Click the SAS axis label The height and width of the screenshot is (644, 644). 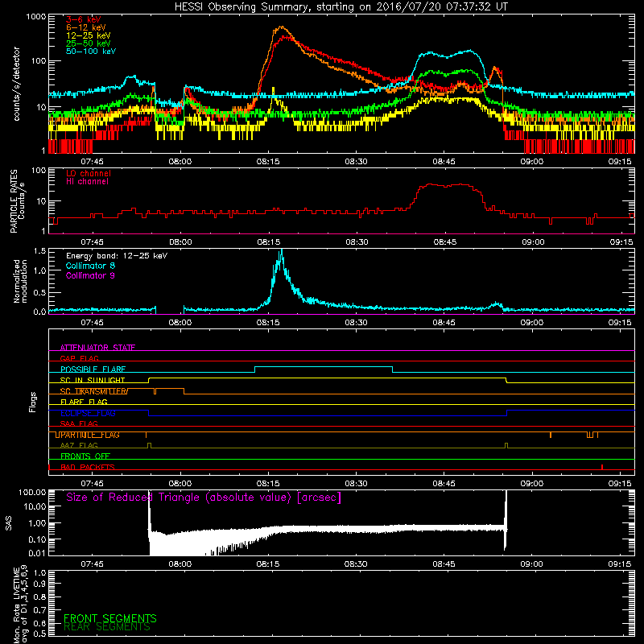[x=8, y=522]
